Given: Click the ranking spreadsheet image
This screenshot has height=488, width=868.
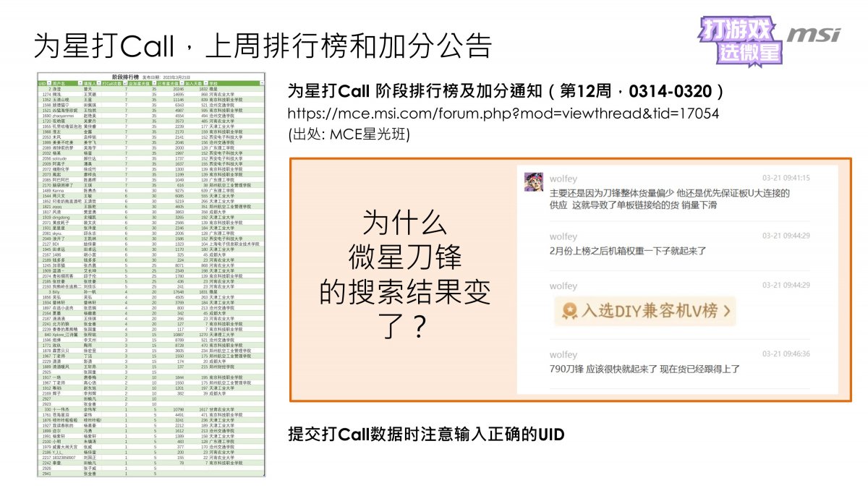Looking at the screenshot, I should tap(152, 274).
